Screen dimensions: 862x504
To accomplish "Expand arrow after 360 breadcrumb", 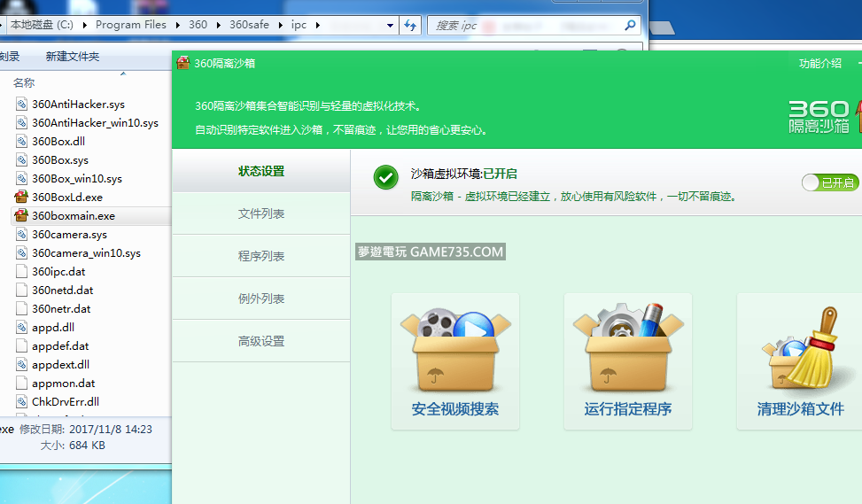I will 218,25.
